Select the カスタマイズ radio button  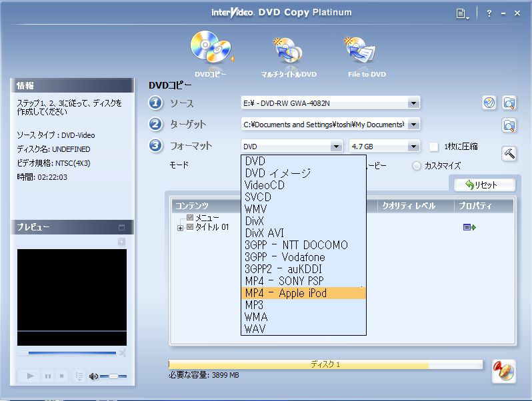(x=417, y=166)
